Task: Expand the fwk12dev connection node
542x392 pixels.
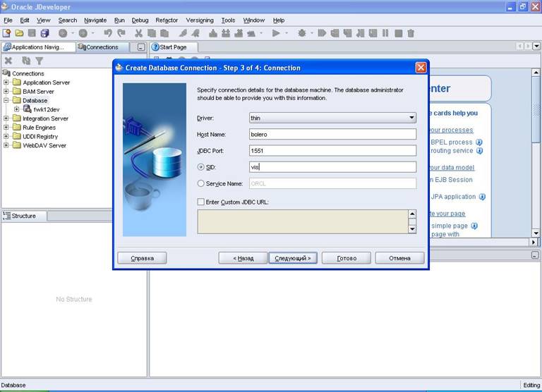Action: [16, 109]
